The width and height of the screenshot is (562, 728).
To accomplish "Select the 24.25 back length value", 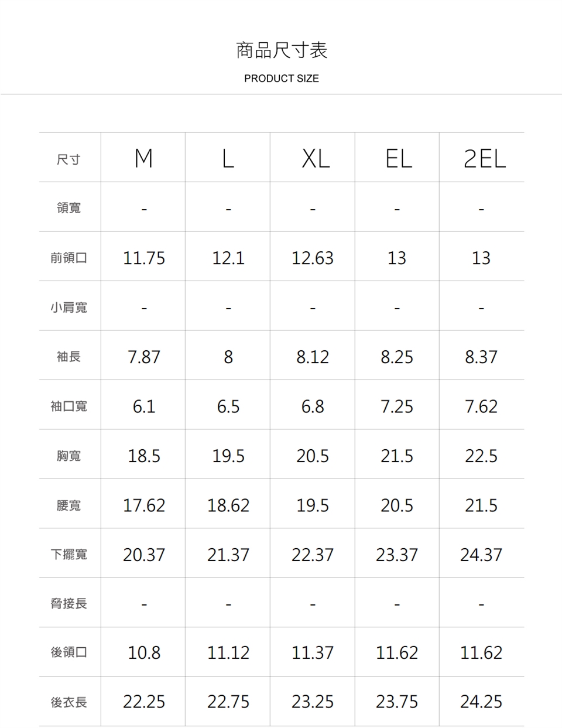I will tap(481, 702).
